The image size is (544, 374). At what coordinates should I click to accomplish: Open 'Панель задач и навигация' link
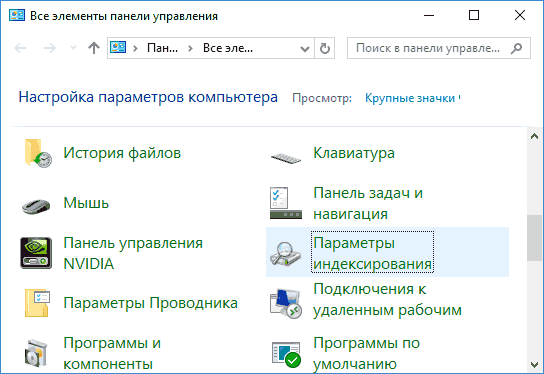point(368,203)
